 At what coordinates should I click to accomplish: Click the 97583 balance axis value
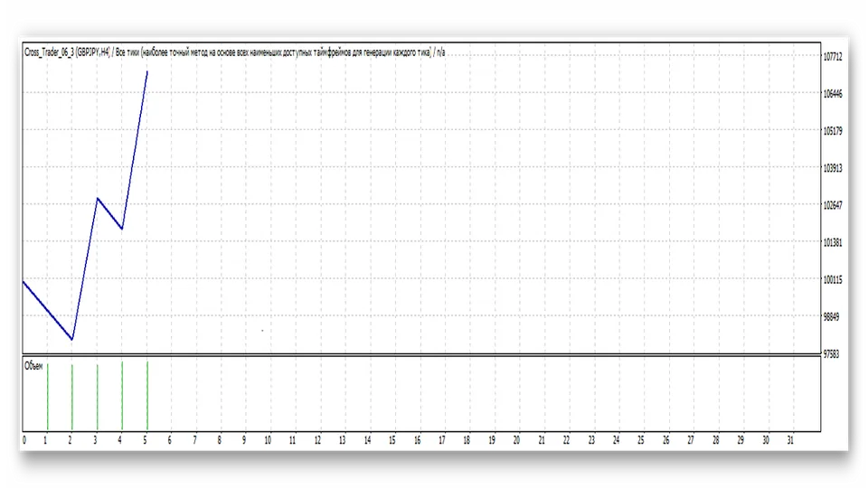(832, 354)
